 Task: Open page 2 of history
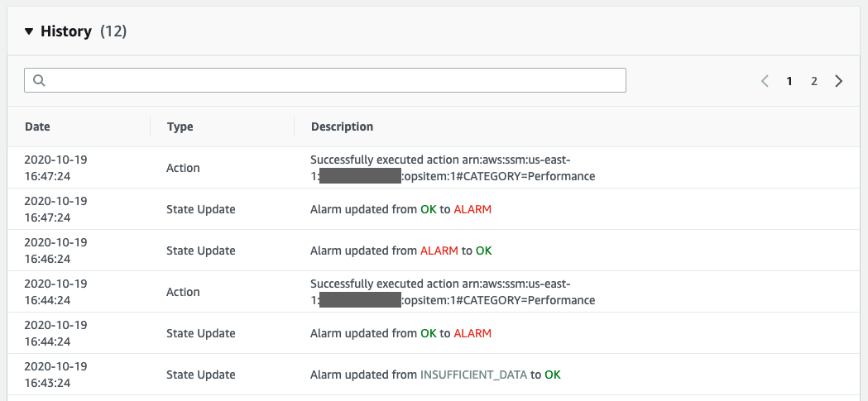[x=813, y=81]
